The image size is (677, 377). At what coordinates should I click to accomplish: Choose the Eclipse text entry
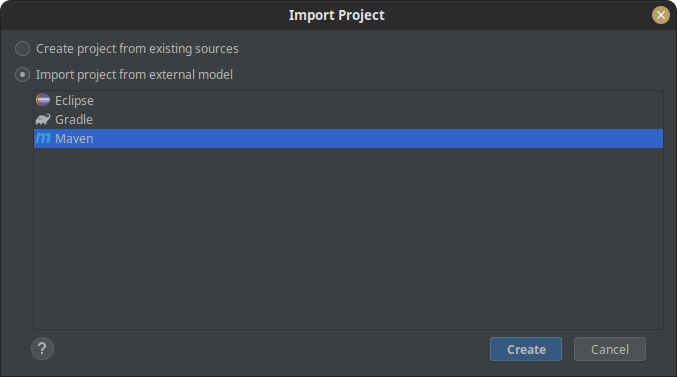[x=74, y=101]
